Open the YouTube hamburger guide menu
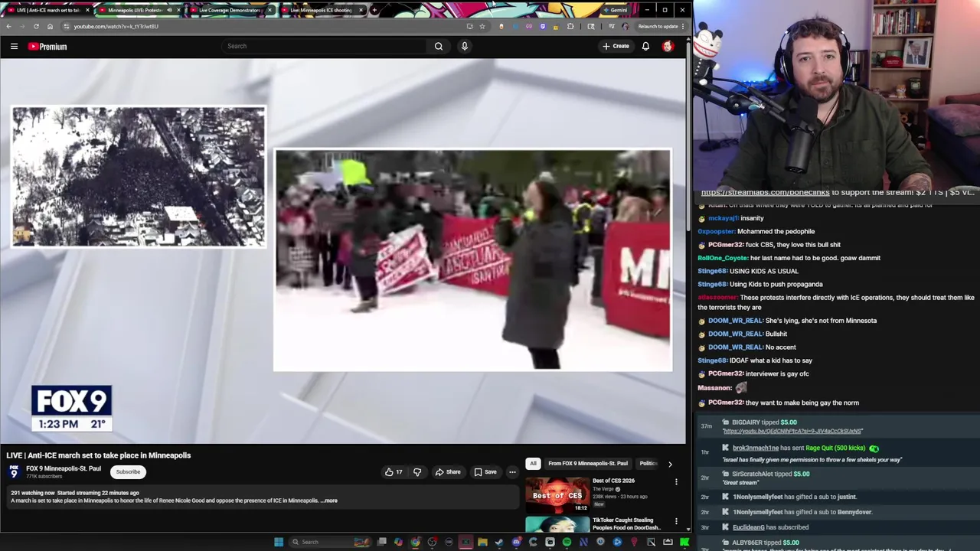 pos(14,47)
